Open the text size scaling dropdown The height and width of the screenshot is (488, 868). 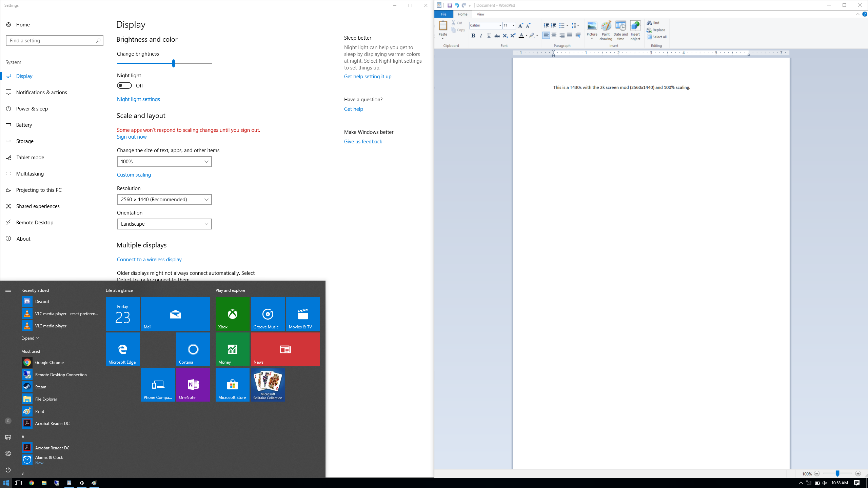pyautogui.click(x=164, y=162)
